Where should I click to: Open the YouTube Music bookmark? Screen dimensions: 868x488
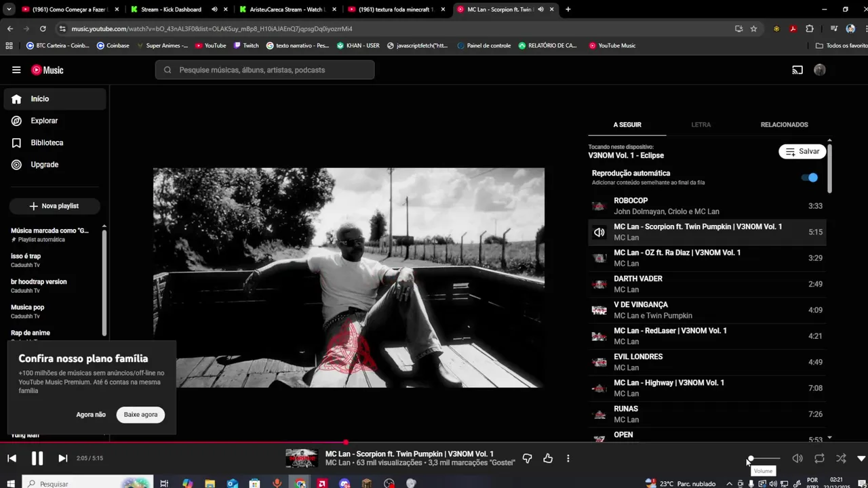612,45
